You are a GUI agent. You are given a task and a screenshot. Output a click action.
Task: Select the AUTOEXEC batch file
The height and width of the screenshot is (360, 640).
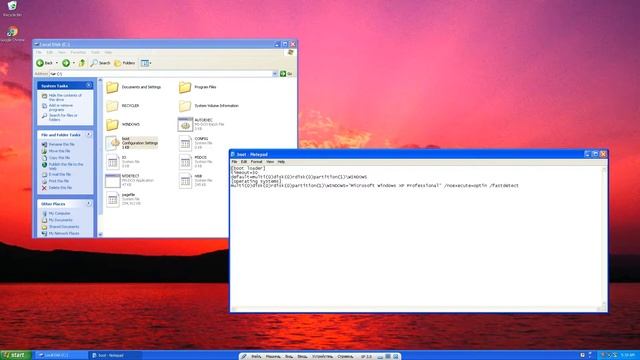[201, 124]
